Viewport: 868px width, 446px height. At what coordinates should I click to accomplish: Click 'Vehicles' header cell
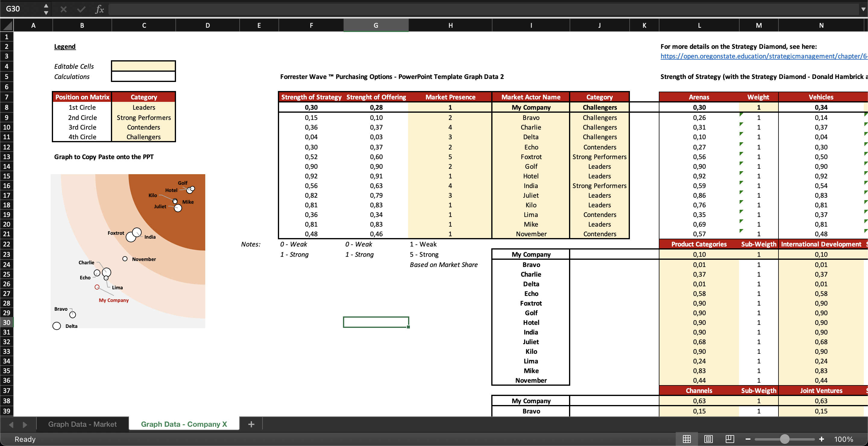tap(821, 97)
